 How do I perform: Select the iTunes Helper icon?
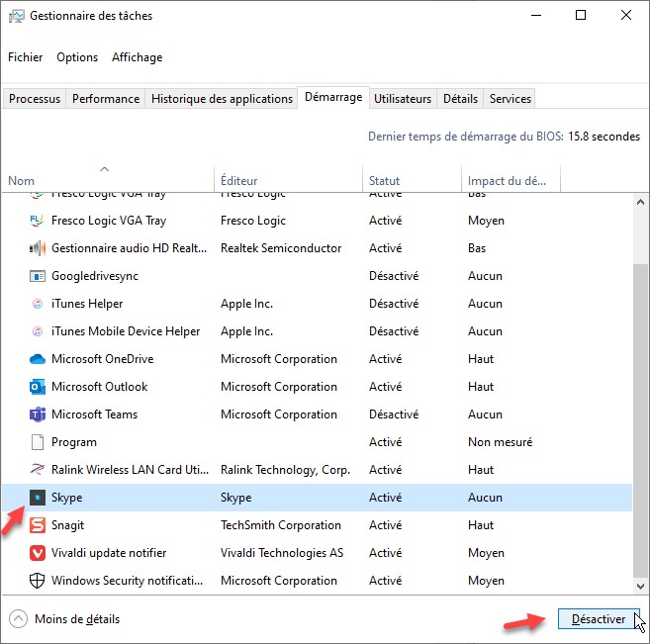tap(38, 304)
